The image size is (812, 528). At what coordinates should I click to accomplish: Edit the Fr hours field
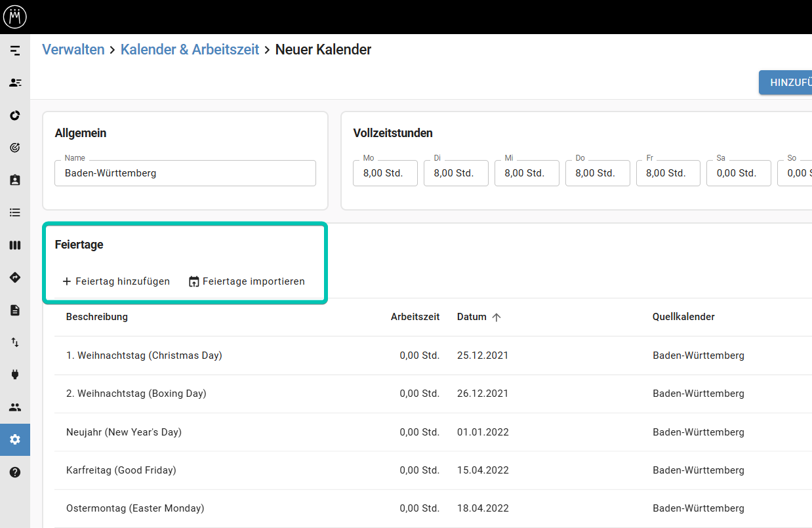668,173
